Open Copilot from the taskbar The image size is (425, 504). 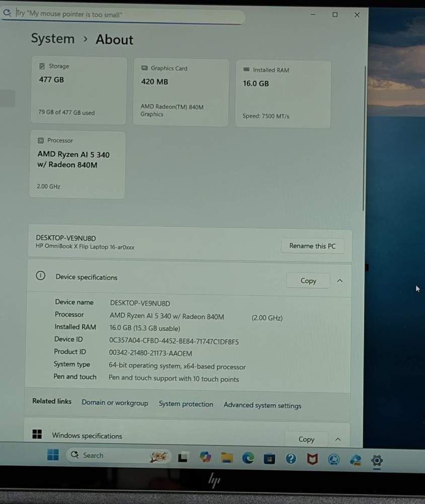coord(205,457)
